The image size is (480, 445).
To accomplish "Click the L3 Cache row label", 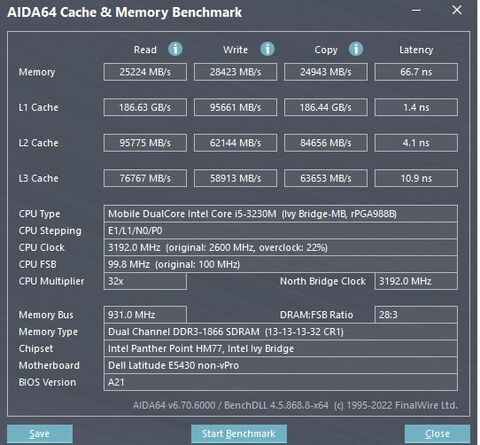I will 38,178.
